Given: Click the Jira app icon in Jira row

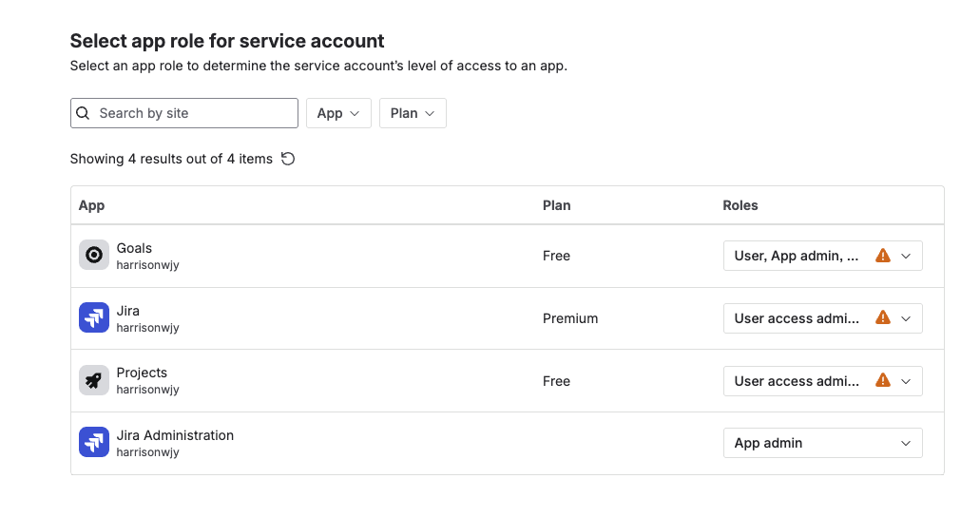Looking at the screenshot, I should point(94,317).
